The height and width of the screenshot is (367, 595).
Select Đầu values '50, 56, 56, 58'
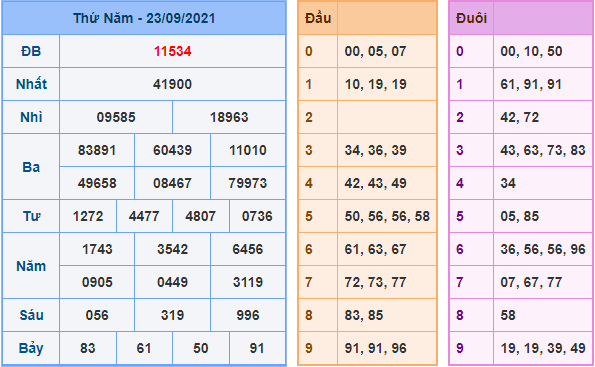(x=387, y=216)
